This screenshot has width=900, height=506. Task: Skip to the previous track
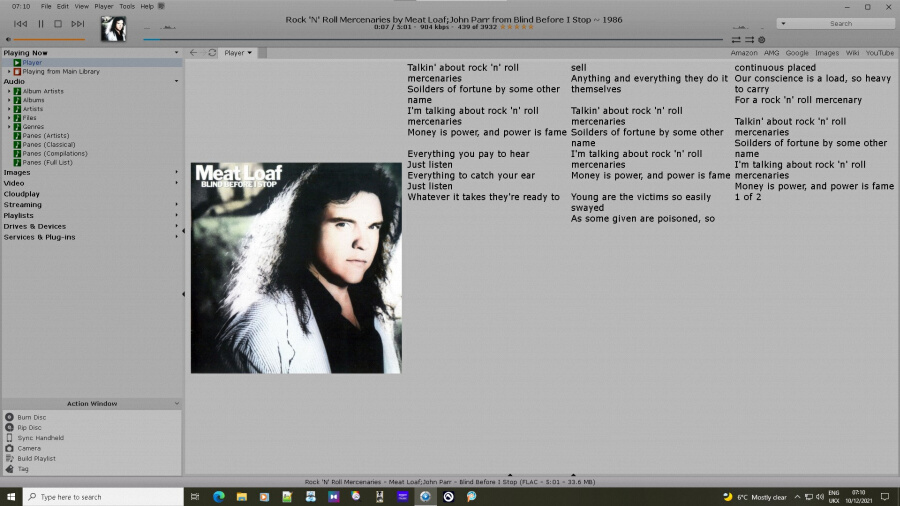click(x=20, y=24)
